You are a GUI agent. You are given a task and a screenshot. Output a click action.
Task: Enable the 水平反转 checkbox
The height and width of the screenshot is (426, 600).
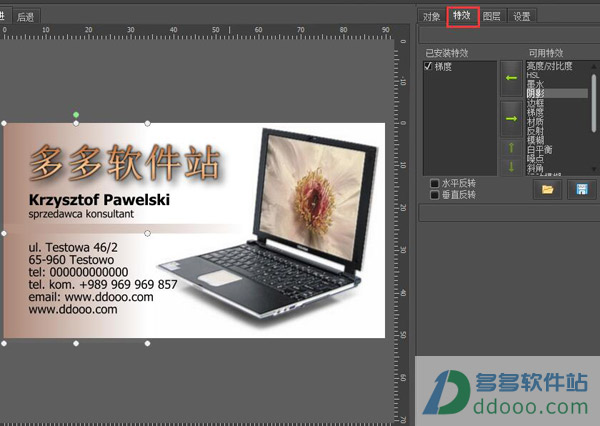tap(434, 183)
